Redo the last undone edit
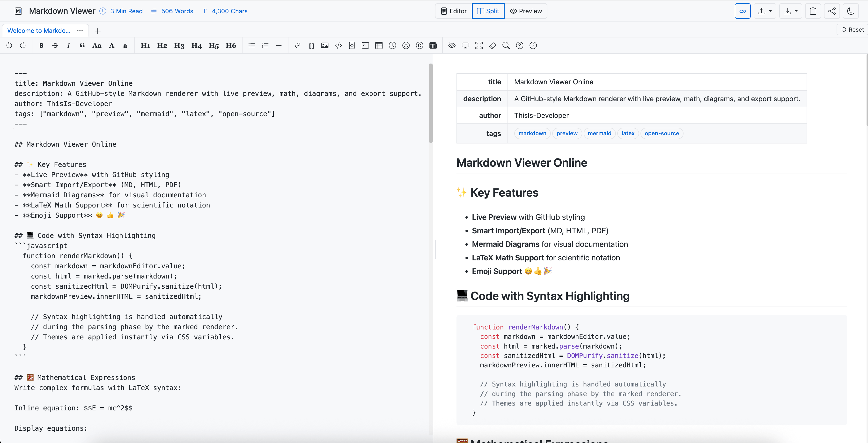868x443 pixels. click(x=22, y=45)
